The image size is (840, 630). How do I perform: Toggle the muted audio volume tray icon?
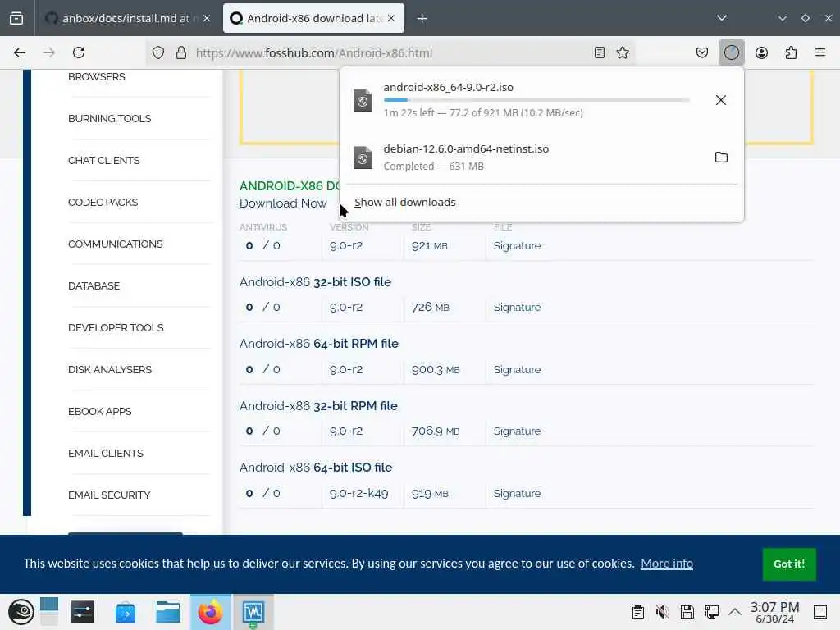pos(663,612)
